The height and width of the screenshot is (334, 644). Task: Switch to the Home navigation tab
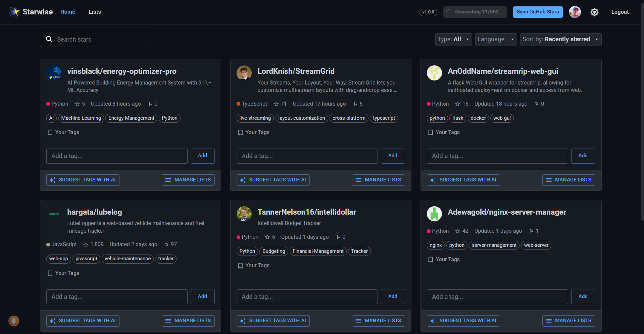(x=67, y=12)
